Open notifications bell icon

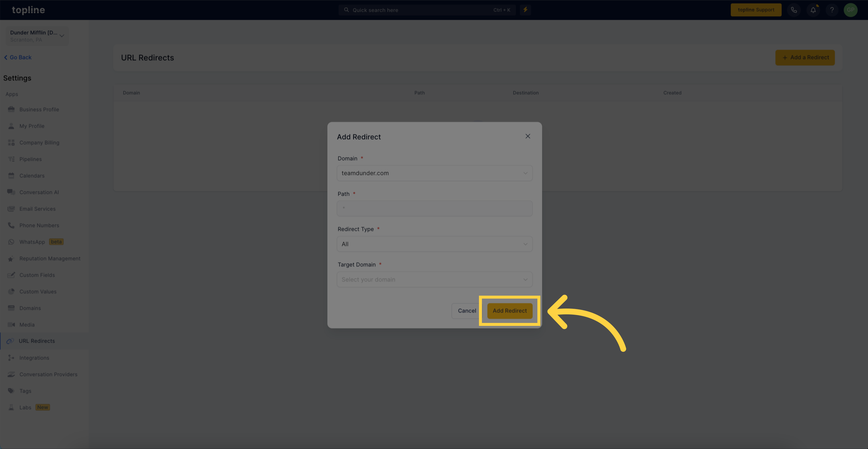[x=813, y=10]
